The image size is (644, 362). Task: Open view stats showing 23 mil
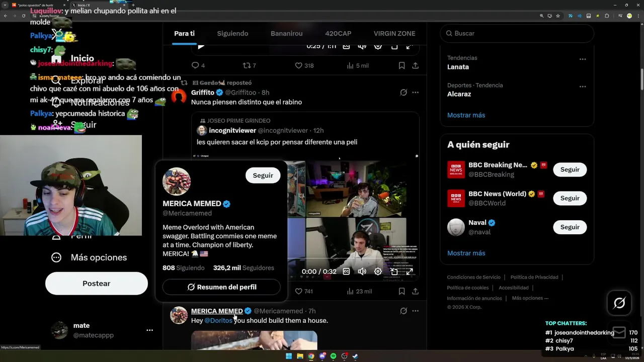[359, 291]
